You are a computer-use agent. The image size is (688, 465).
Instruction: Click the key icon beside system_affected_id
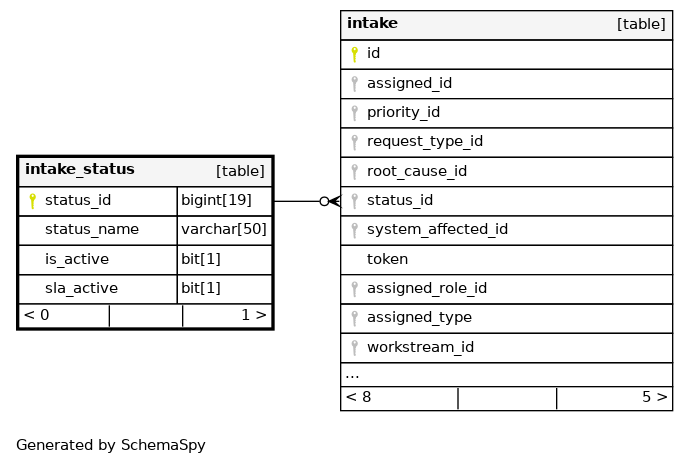[x=354, y=230]
